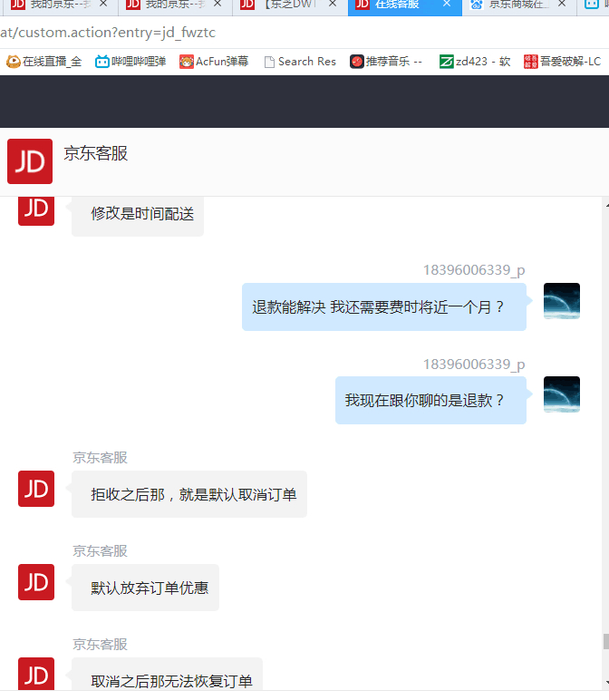Image resolution: width=609 pixels, height=700 pixels.
Task: Open the 哔哩哔哩弹 bookmark
Action: (x=130, y=61)
